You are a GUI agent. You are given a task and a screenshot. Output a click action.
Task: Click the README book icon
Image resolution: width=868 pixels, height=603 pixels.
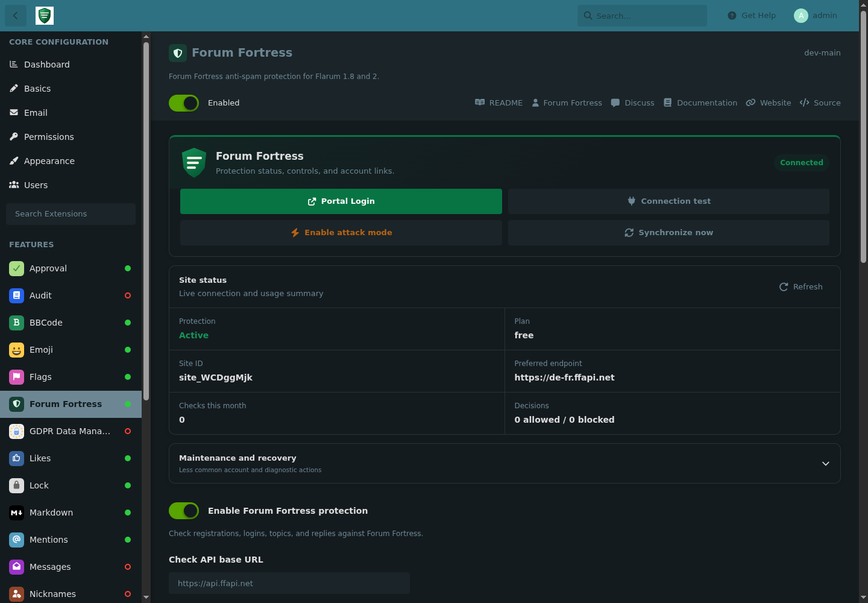(x=480, y=103)
